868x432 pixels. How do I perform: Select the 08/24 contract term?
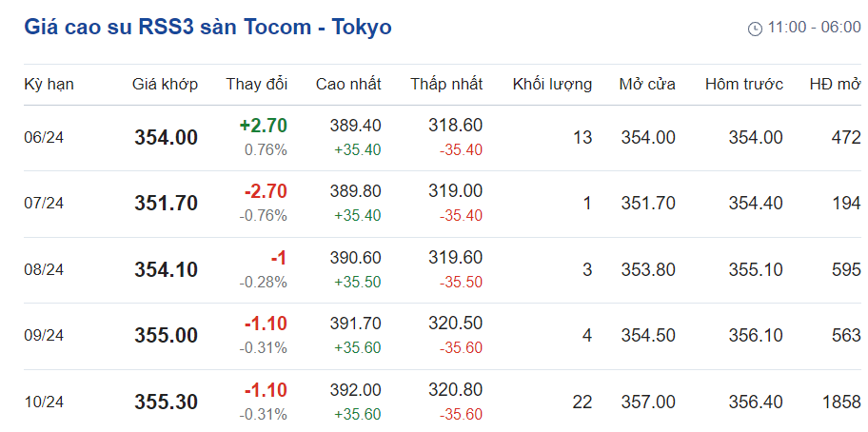pos(44,269)
